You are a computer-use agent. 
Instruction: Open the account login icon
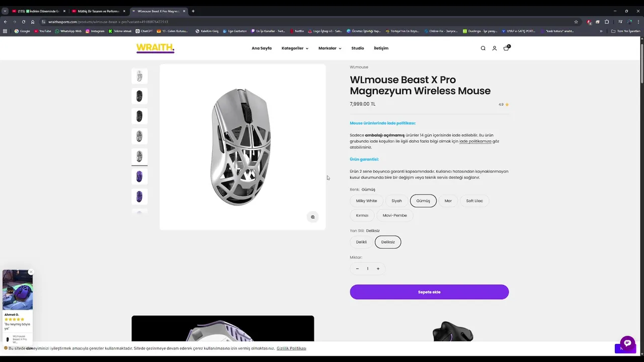(495, 48)
